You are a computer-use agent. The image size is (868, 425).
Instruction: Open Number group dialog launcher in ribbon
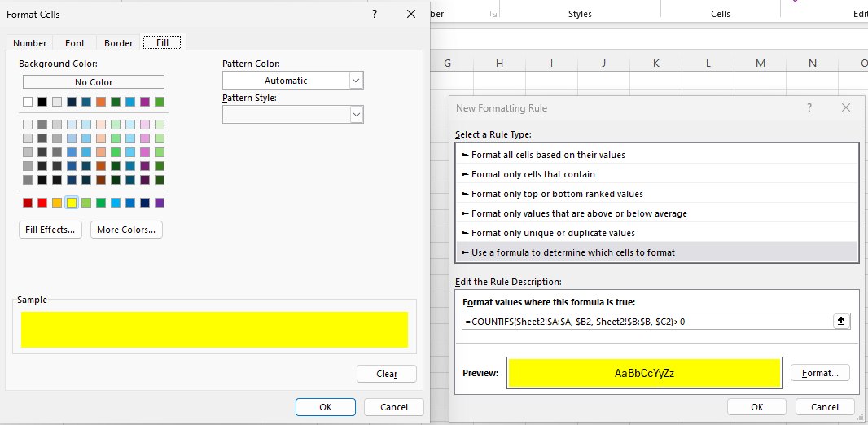coord(493,14)
